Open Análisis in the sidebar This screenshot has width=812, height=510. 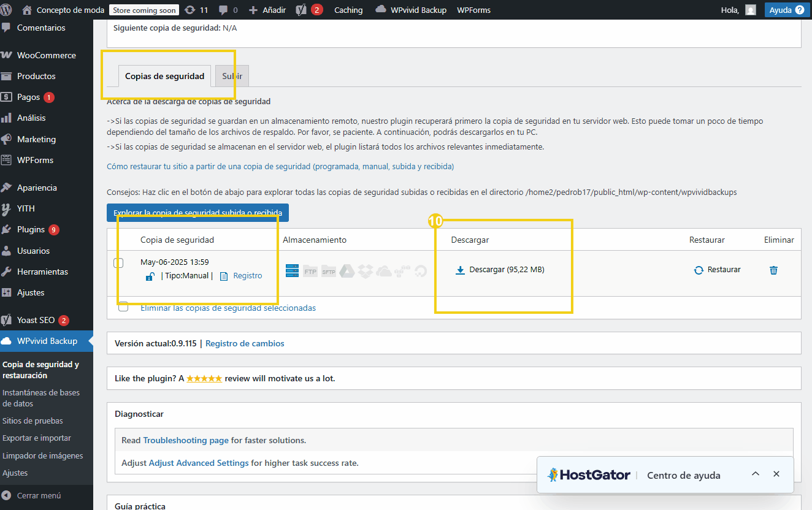click(31, 118)
